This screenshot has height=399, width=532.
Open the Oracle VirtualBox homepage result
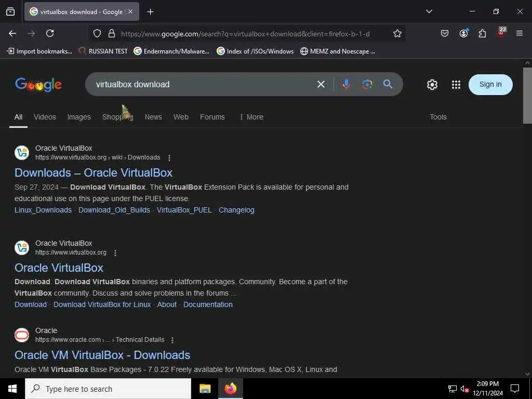pyautogui.click(x=59, y=268)
